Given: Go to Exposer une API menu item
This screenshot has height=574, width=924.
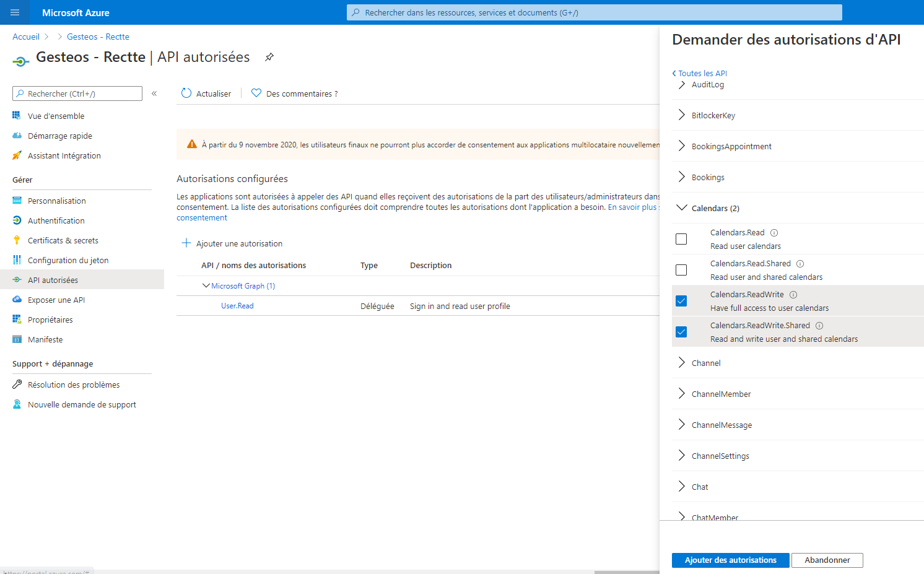Looking at the screenshot, I should click(56, 300).
